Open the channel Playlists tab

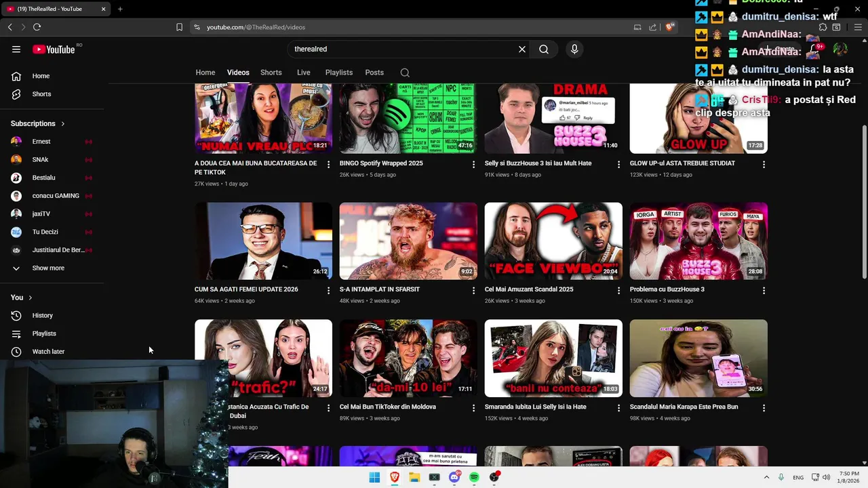[338, 73]
